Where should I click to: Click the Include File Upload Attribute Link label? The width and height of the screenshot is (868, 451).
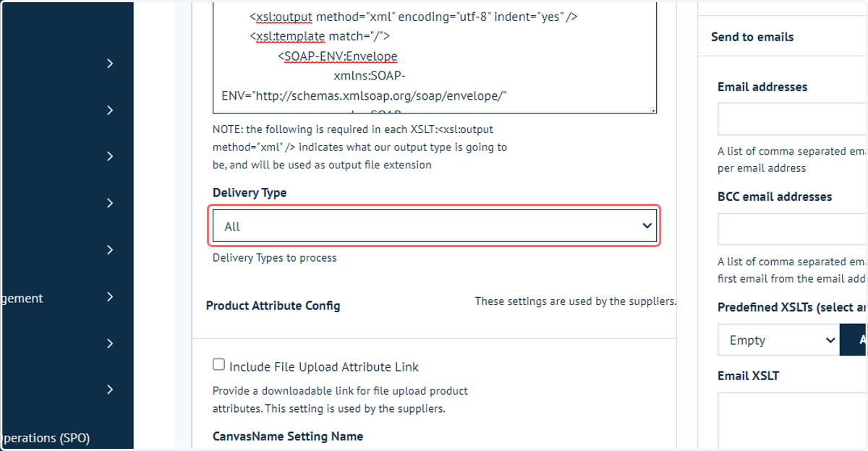pos(324,366)
